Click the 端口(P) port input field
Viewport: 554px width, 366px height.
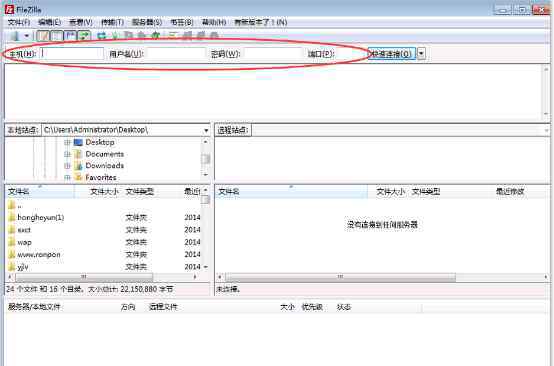point(350,54)
